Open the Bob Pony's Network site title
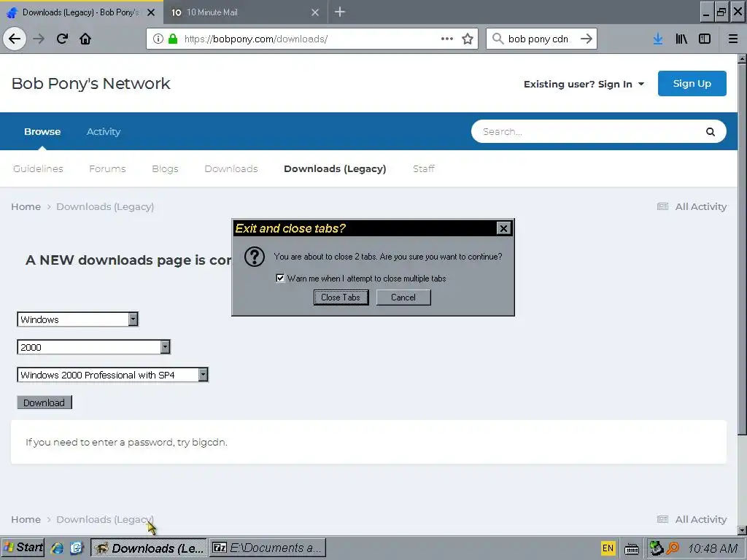This screenshot has height=560, width=747. tap(91, 83)
